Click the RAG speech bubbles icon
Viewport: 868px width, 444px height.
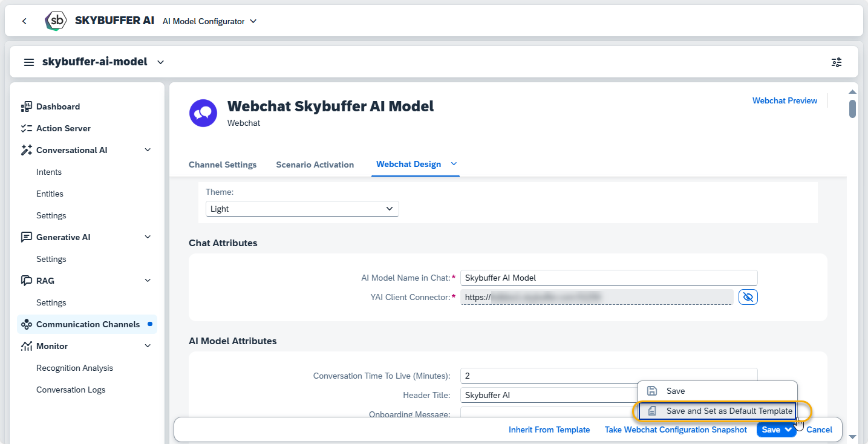pyautogui.click(x=26, y=281)
